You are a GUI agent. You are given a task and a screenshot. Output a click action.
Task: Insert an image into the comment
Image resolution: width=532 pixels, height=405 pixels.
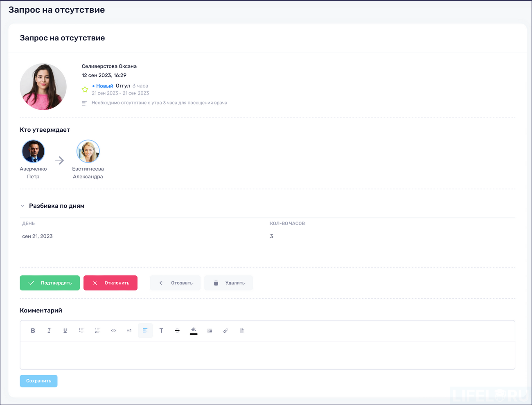[x=210, y=331]
